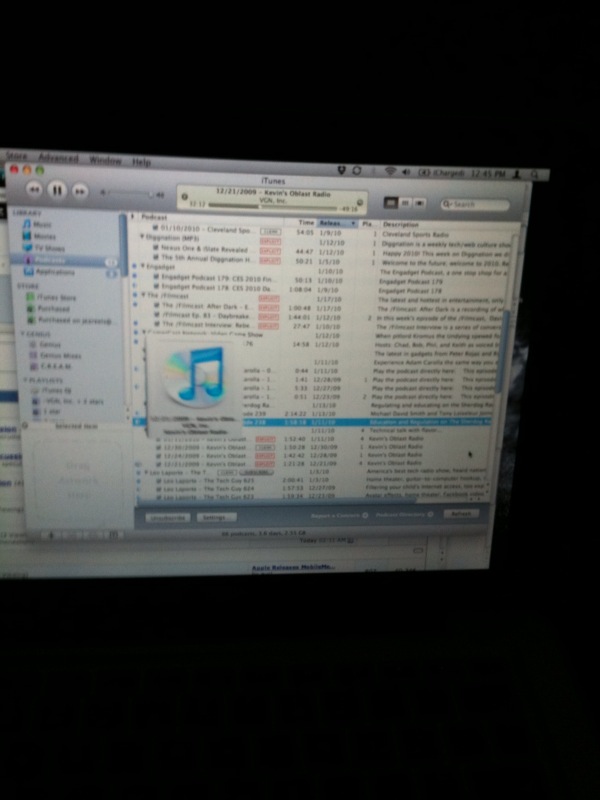
Task: Uncheck The /Filmcast Interview episode
Action: point(157,324)
